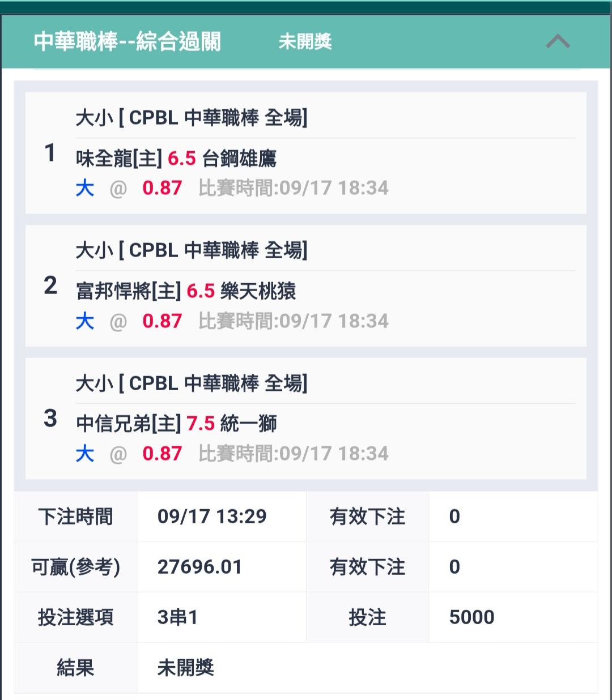The width and height of the screenshot is (612, 700).
Task: Select parlay leg number 1
Action: coord(50,153)
